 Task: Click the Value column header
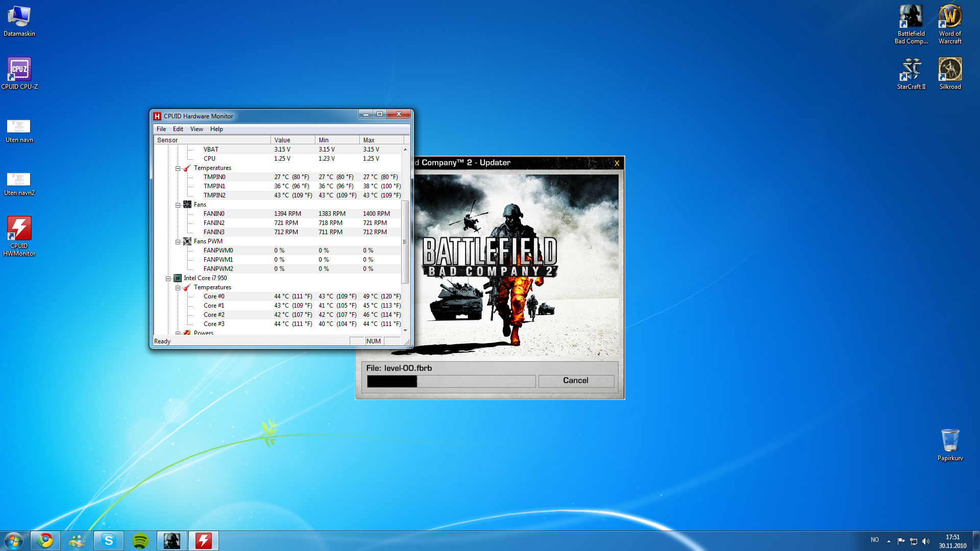coord(293,140)
